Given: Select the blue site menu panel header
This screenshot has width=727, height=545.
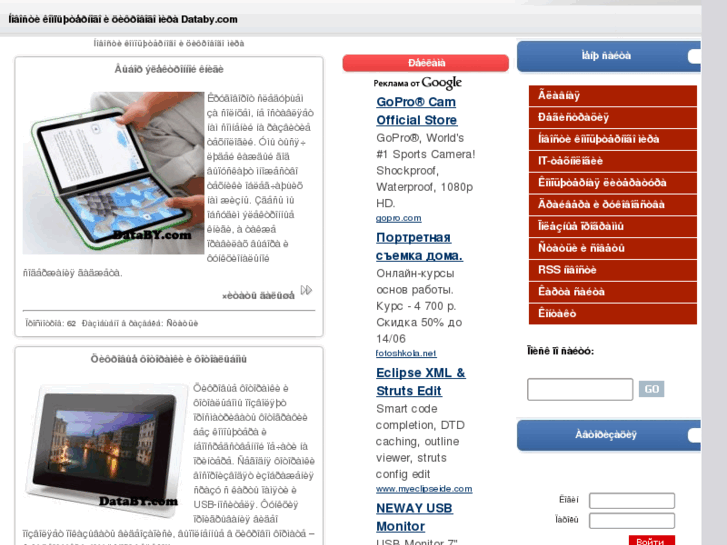Looking at the screenshot, I should point(608,56).
